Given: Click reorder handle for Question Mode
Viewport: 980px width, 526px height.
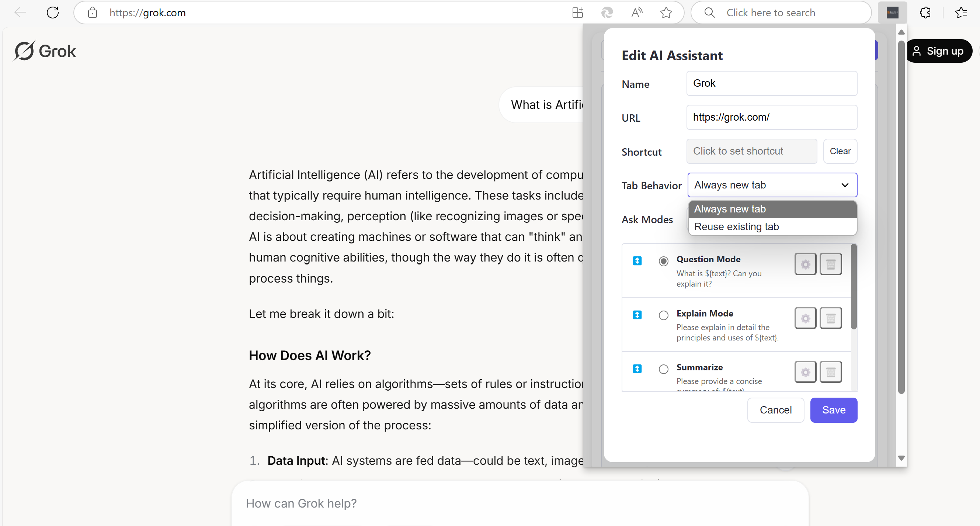Looking at the screenshot, I should coord(637,261).
